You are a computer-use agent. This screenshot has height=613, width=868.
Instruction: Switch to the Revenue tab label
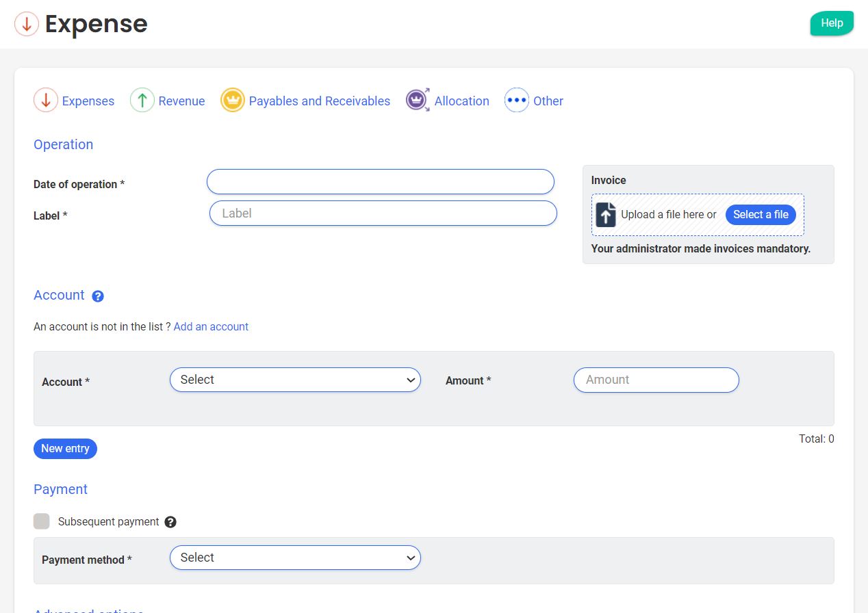click(x=181, y=101)
